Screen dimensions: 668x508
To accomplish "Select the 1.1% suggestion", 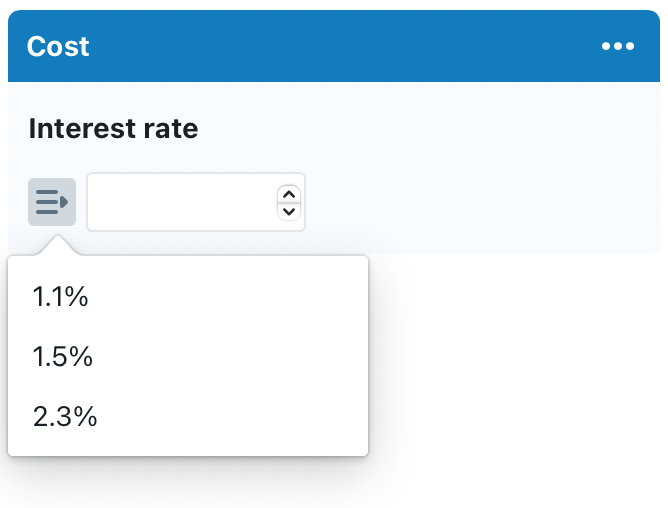I will click(x=61, y=297).
